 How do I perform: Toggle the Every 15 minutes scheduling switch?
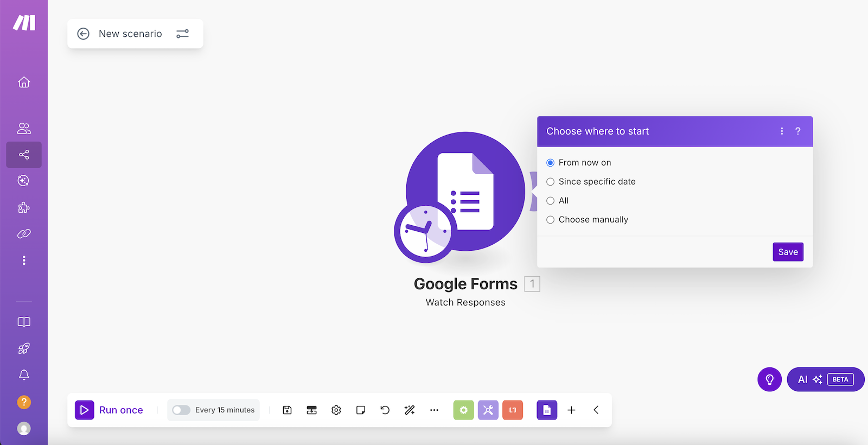(181, 410)
